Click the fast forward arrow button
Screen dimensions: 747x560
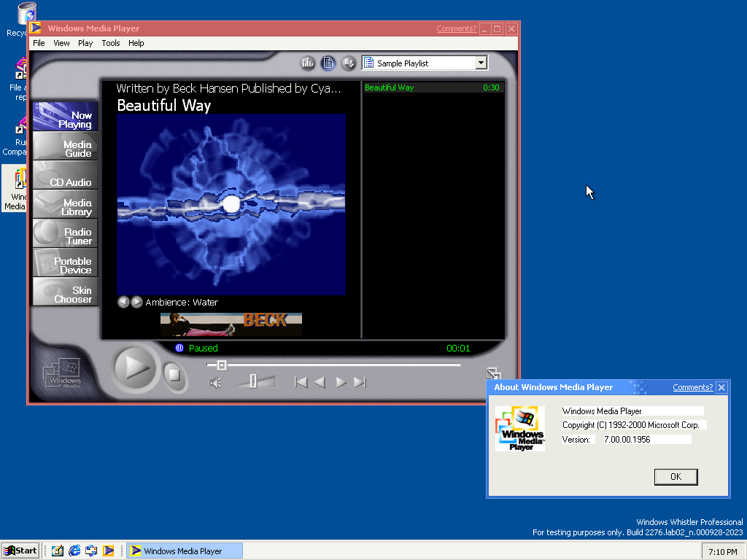click(341, 382)
